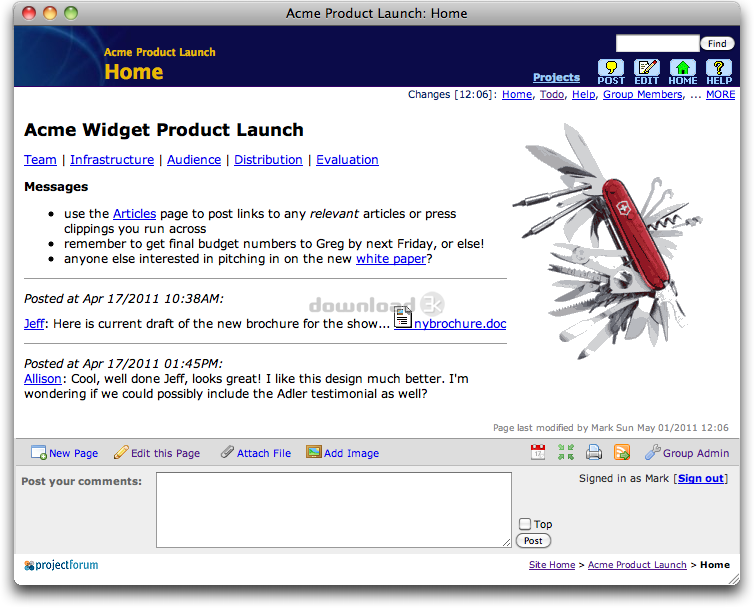Click the New Page text link

pyautogui.click(x=74, y=453)
